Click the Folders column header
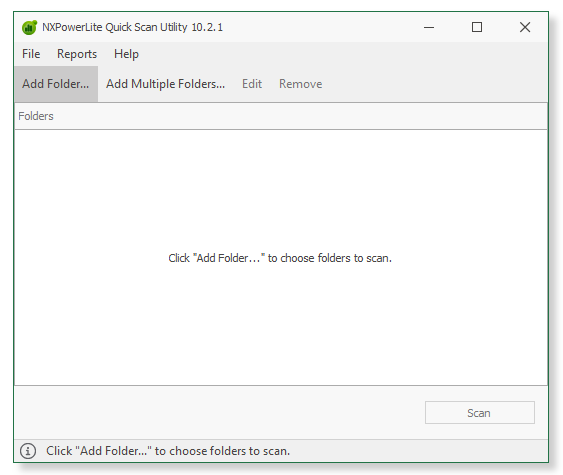The height and width of the screenshot is (475, 563). (x=281, y=116)
